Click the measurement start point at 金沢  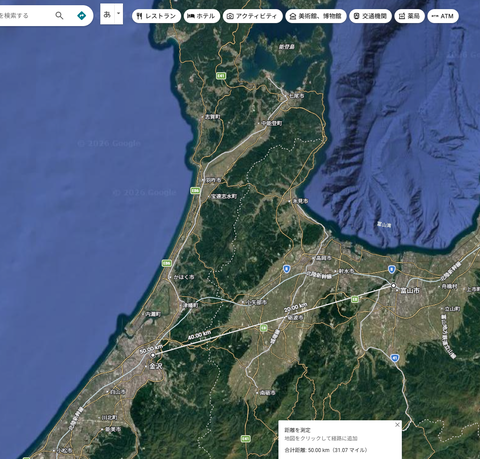153,355
